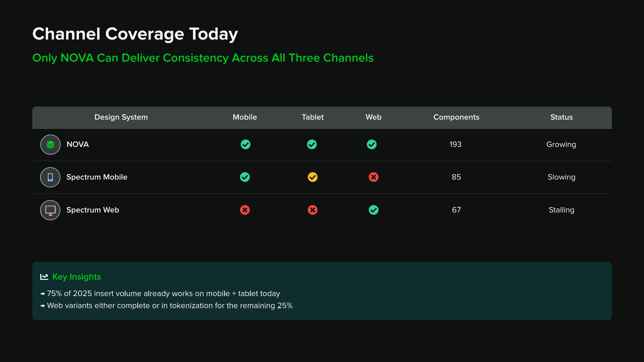The height and width of the screenshot is (362, 644).
Task: Click the Spectrum Web monitor icon
Action: 50,210
